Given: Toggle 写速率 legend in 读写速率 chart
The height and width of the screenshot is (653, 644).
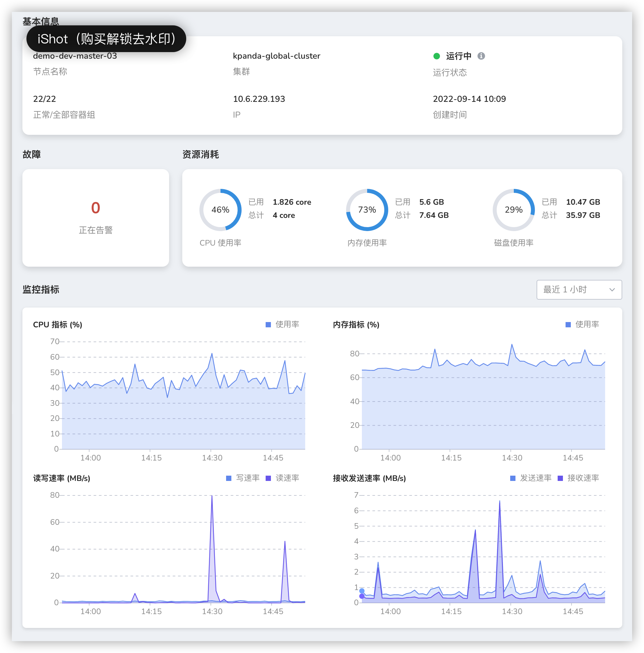Looking at the screenshot, I should (x=243, y=478).
